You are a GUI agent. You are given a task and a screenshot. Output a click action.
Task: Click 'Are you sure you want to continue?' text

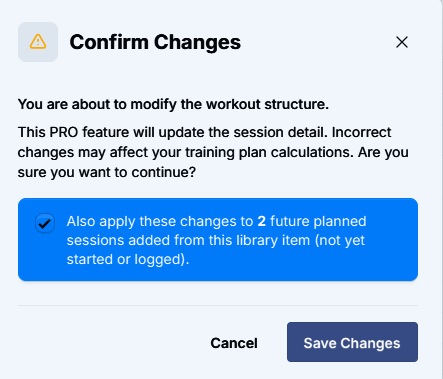(x=213, y=162)
